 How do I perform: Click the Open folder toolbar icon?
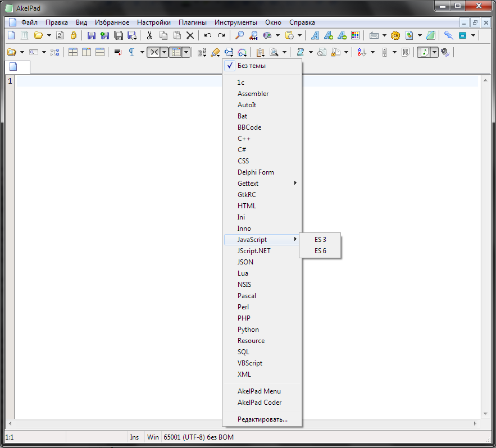(x=39, y=35)
